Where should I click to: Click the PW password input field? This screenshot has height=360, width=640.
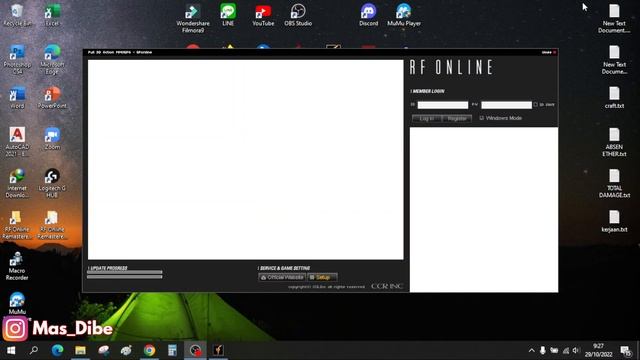(507, 105)
